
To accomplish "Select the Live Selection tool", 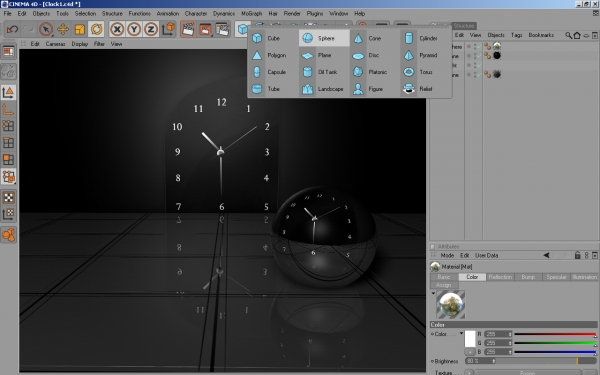I will pos(46,29).
